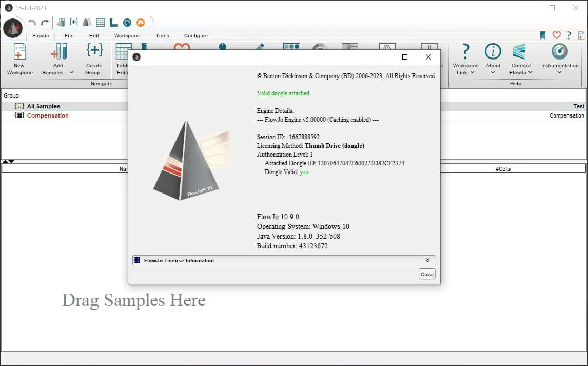The width and height of the screenshot is (588, 366).
Task: Click the undo arrow in quick access toolbar
Action: tap(32, 23)
